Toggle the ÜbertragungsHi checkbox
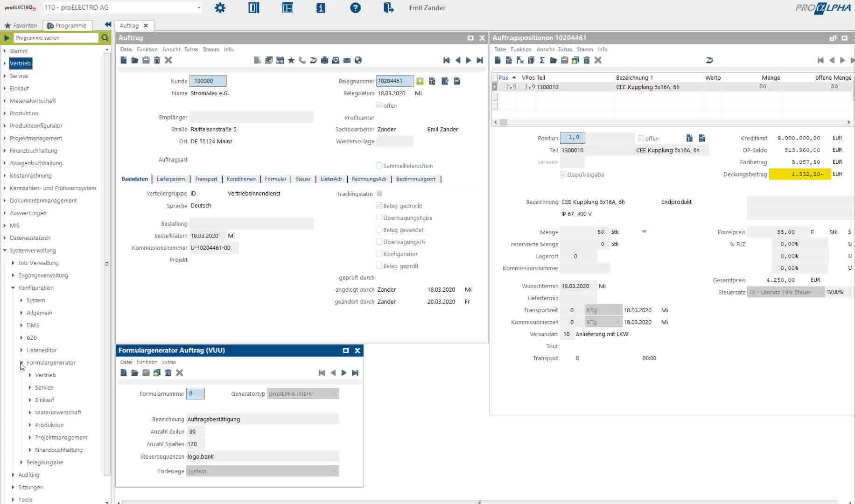The width and height of the screenshot is (855, 504). coord(379,242)
